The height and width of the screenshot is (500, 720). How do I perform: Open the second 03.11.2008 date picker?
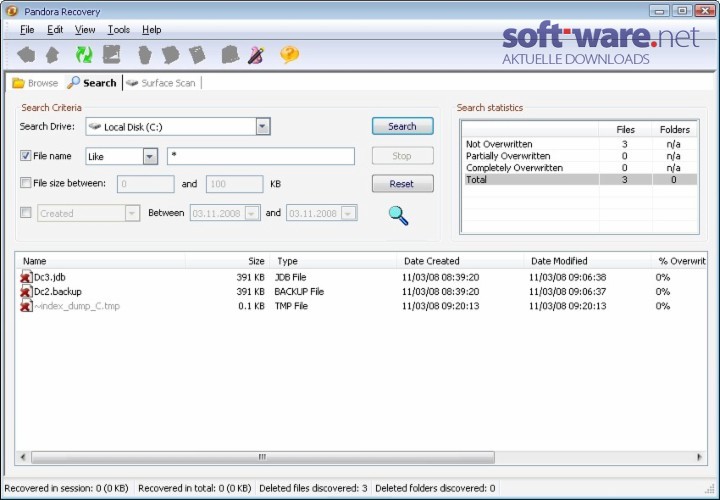point(349,213)
